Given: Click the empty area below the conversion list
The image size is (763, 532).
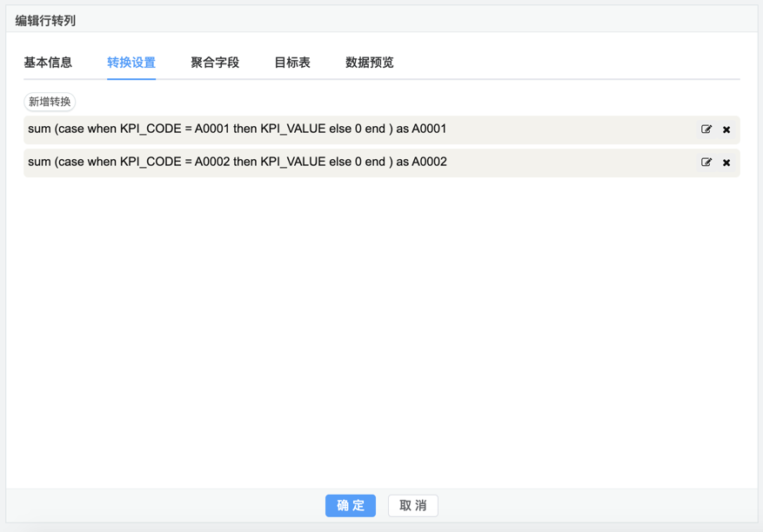Looking at the screenshot, I should (x=381, y=330).
